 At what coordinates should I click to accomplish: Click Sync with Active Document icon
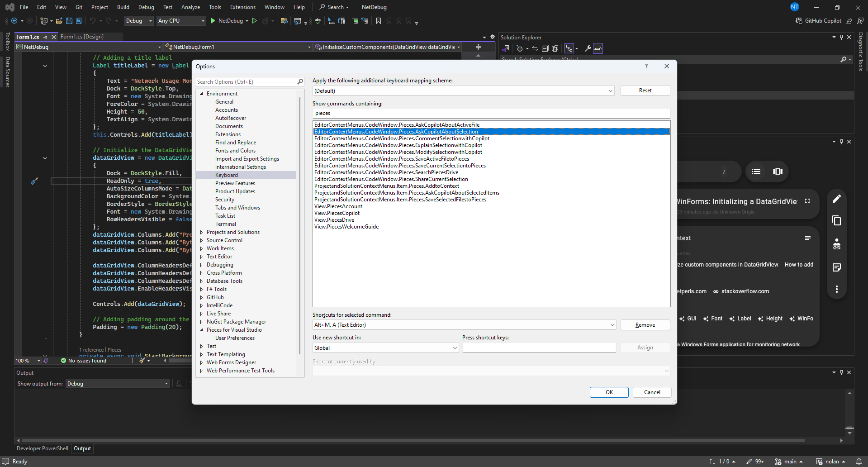(x=535, y=48)
